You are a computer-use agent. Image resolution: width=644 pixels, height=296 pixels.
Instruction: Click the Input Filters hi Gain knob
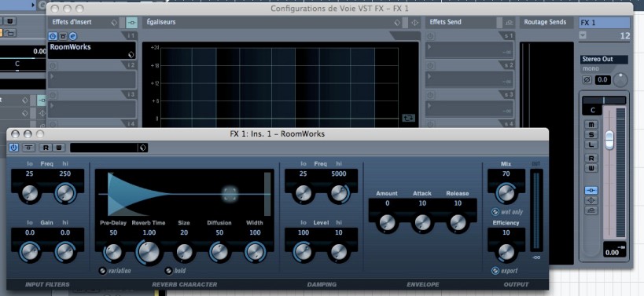coord(66,252)
